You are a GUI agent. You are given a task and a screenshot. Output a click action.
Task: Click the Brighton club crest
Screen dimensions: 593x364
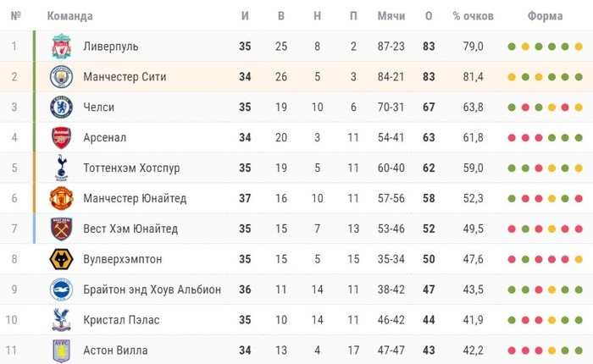(61, 290)
